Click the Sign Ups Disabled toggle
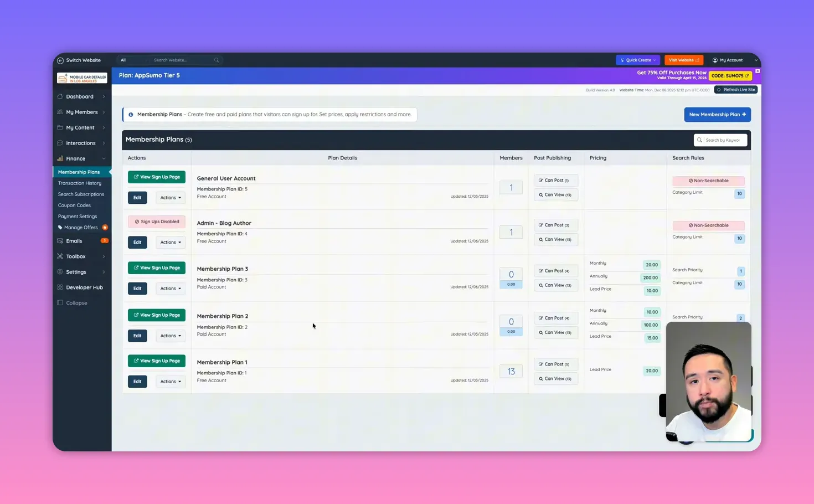This screenshot has width=814, height=504. [156, 222]
